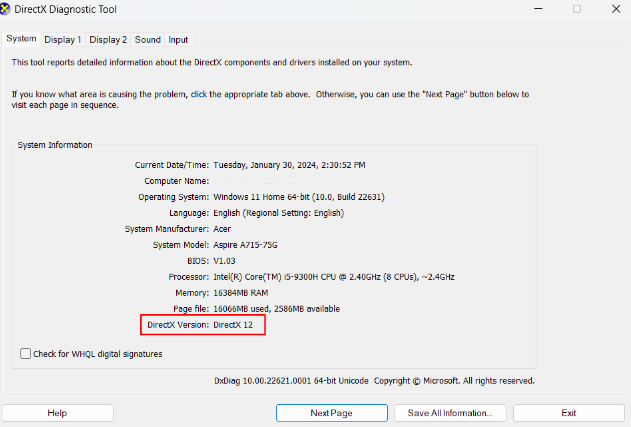631x427 pixels.
Task: Click the 'System Information' group label
Action: click(55, 145)
